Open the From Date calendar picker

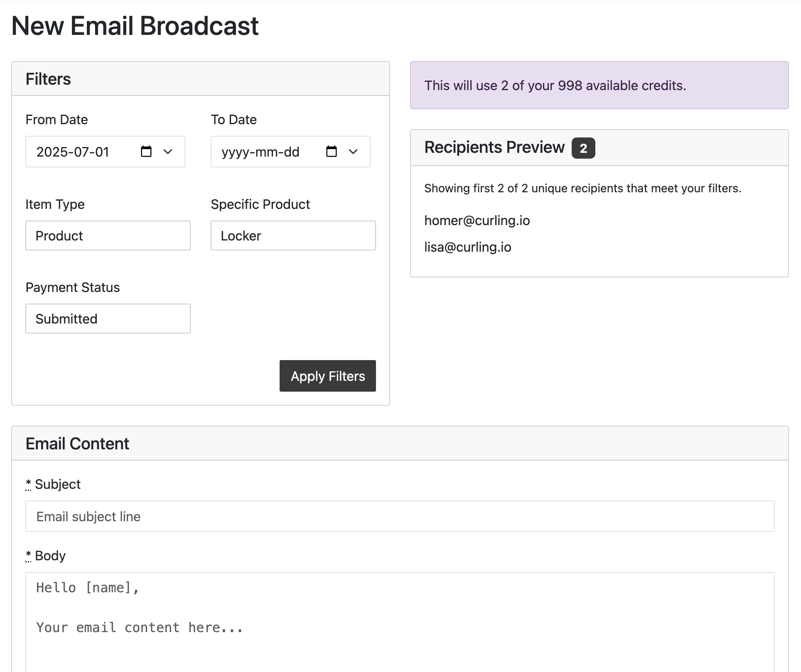click(x=146, y=152)
